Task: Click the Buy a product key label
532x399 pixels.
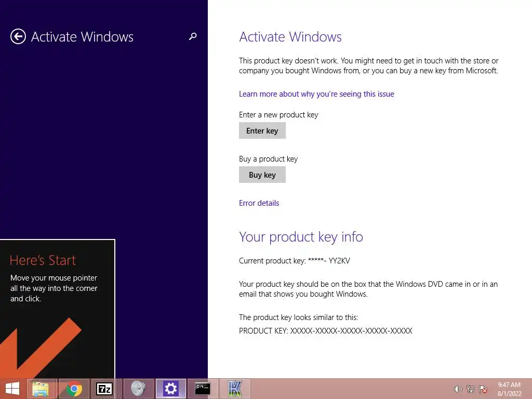Action: (x=269, y=159)
